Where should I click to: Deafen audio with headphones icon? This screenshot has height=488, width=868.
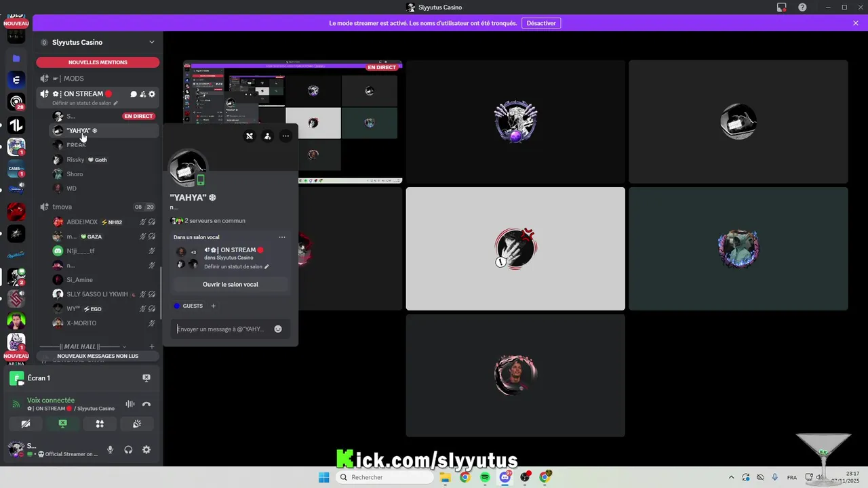128,449
